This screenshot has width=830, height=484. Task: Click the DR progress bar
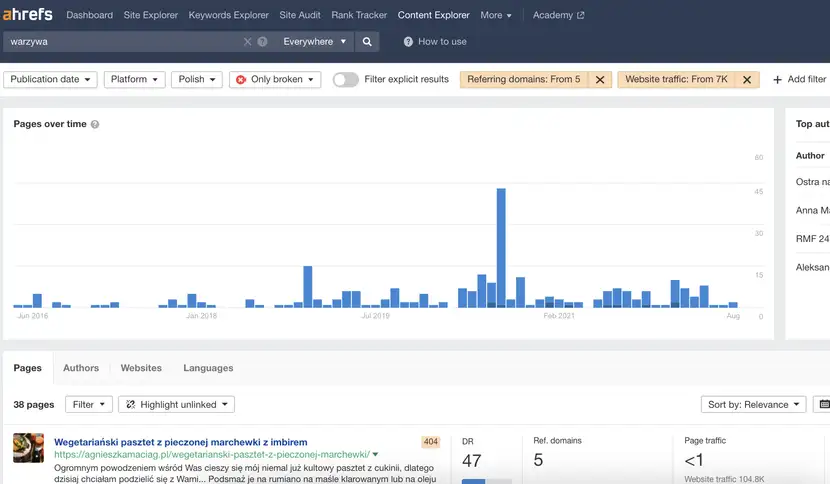click(486, 481)
